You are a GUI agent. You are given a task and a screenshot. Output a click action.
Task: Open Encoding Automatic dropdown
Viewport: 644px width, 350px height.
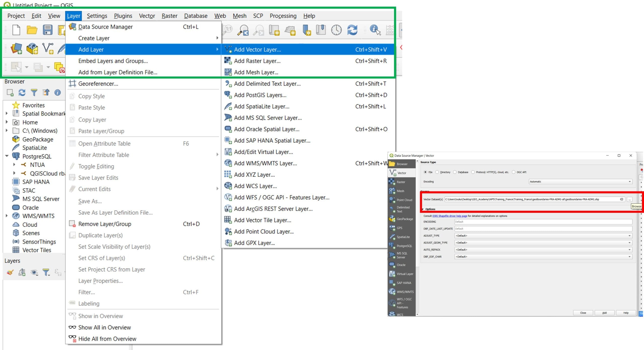[581, 182]
